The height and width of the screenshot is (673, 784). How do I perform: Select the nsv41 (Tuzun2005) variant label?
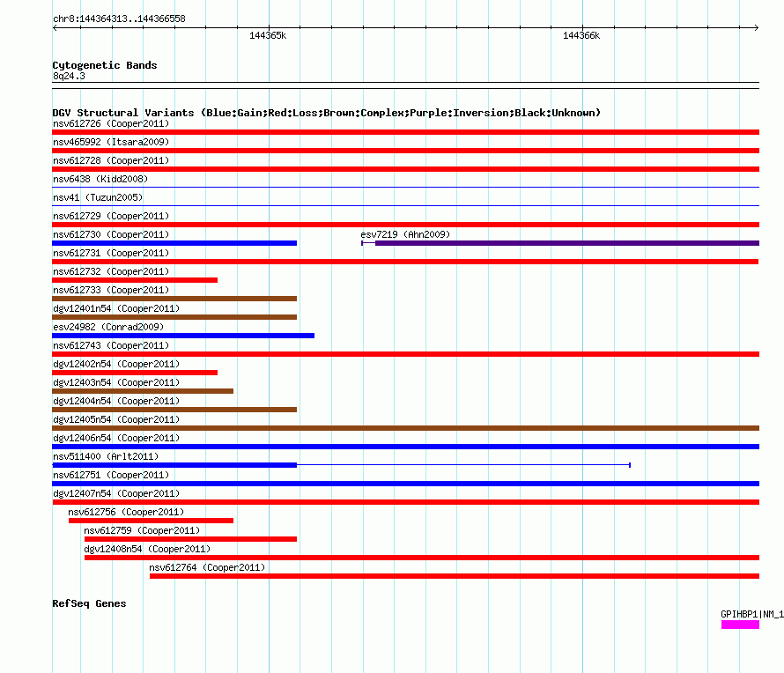click(98, 197)
